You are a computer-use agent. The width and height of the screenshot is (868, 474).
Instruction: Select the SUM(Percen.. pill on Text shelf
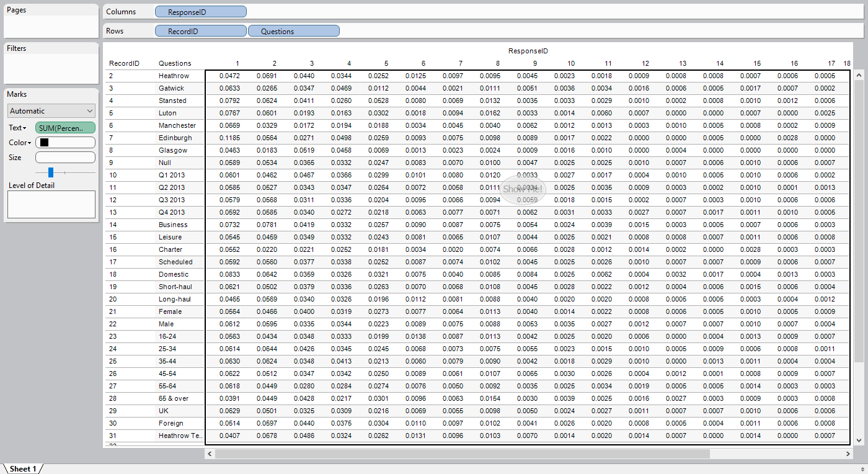click(65, 128)
